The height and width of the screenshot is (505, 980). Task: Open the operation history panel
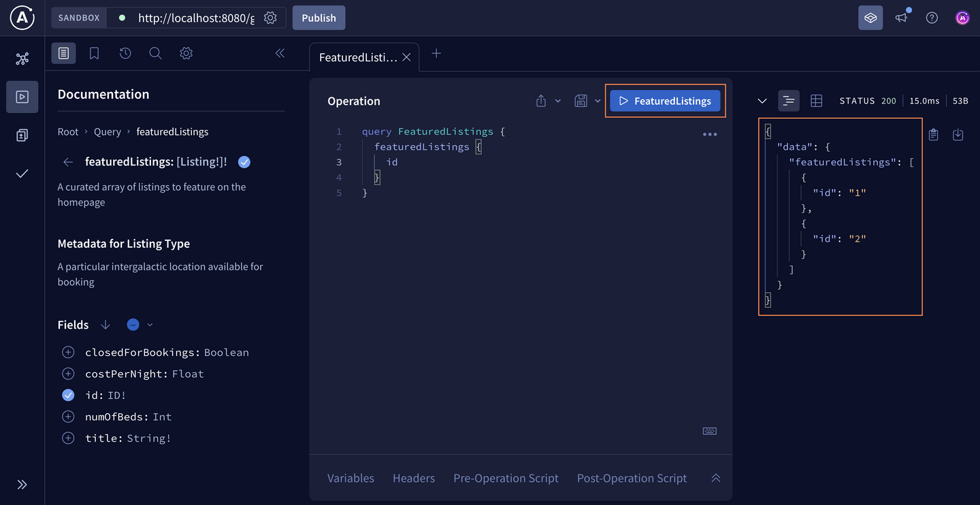pos(125,52)
